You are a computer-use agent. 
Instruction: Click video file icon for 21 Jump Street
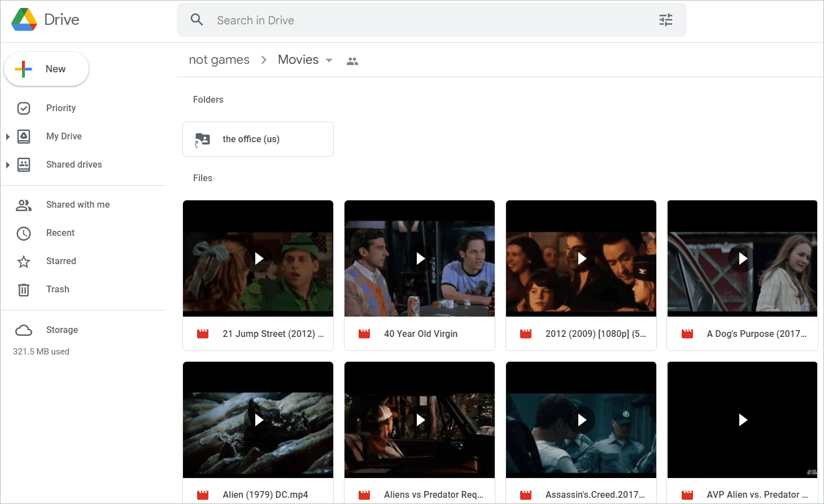(x=203, y=334)
